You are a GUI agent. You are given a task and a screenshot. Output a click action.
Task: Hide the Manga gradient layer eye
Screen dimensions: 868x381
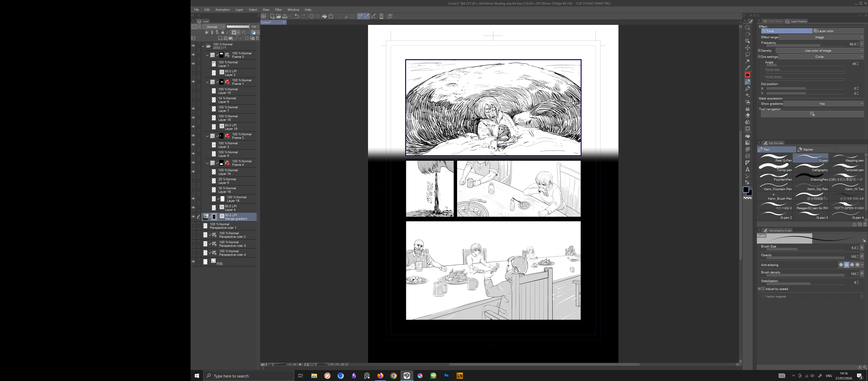[193, 217]
